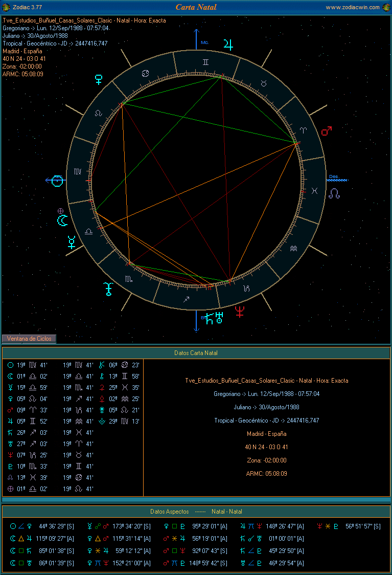Click the Moon Jupiter 115º 09' 27" aspect
Viewport: 392px width, 575px height.
tap(42, 539)
